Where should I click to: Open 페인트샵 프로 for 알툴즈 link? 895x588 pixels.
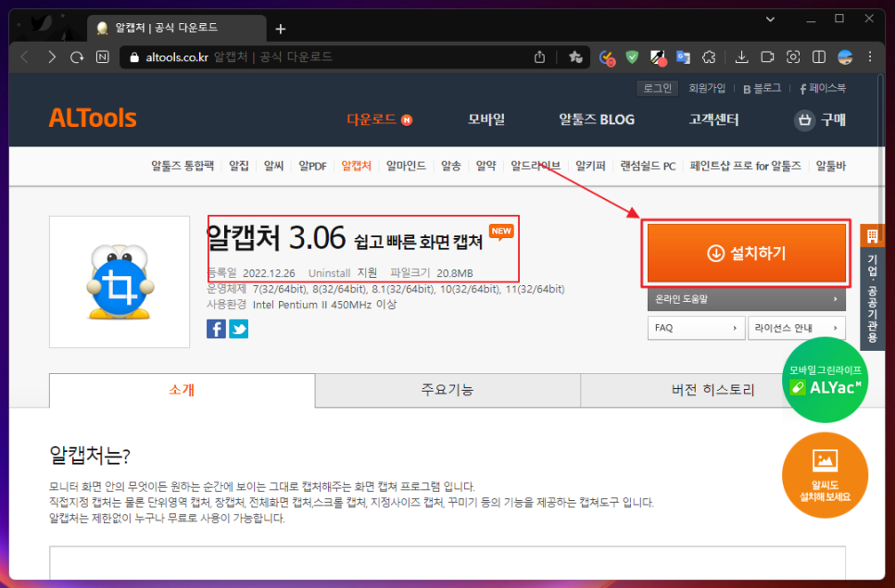745,166
